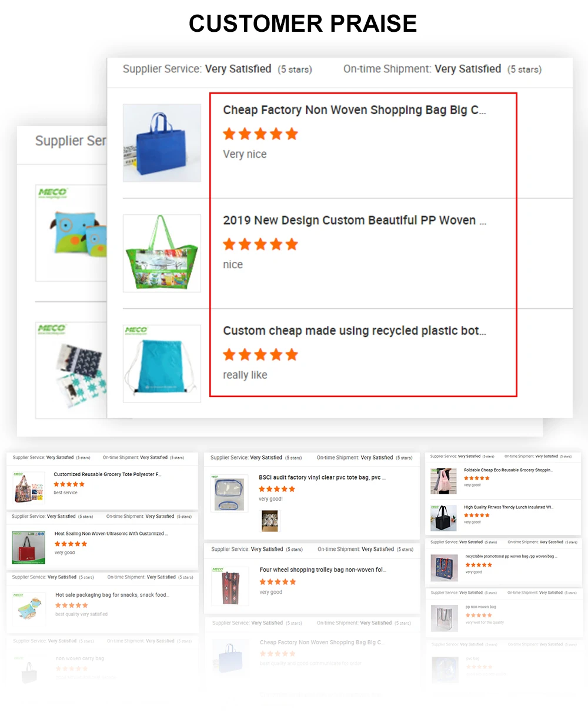Open 'Customized Reusable Grocery Tote Polyester' review title

click(x=108, y=474)
